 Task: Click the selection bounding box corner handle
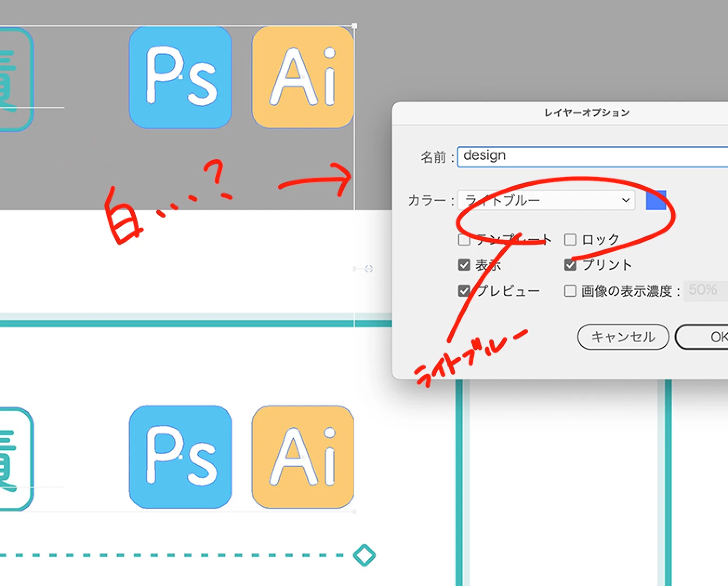[354, 26]
